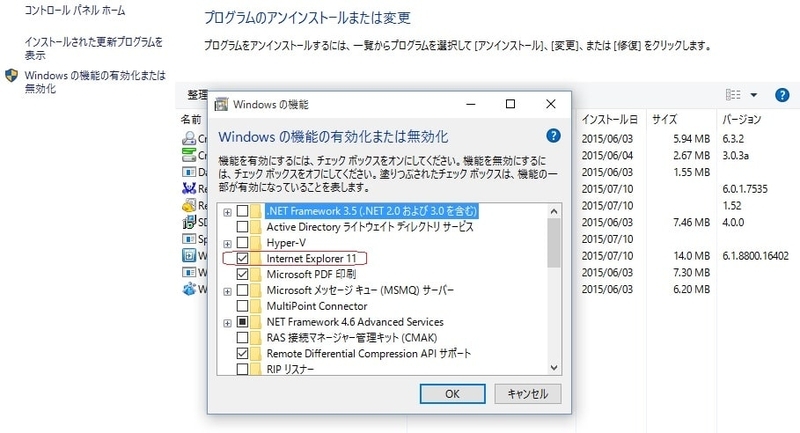Select Remote Differential Compression API サポート row
The width and height of the screenshot is (800, 433).
368,353
